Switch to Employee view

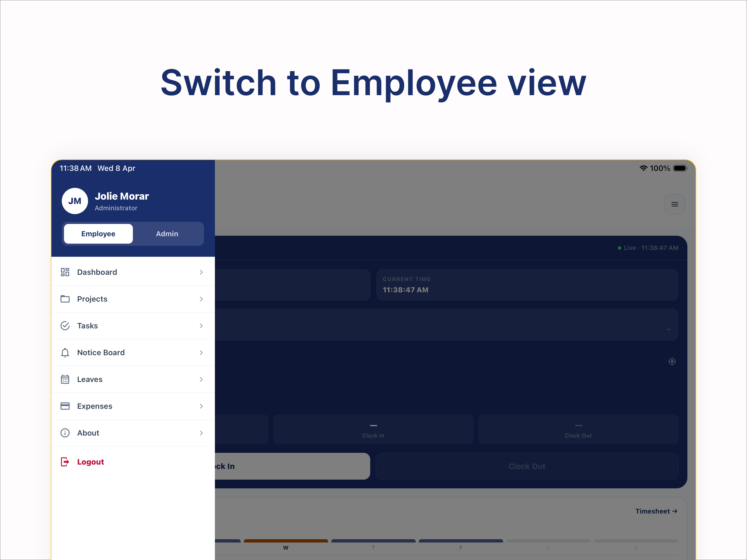click(x=98, y=234)
